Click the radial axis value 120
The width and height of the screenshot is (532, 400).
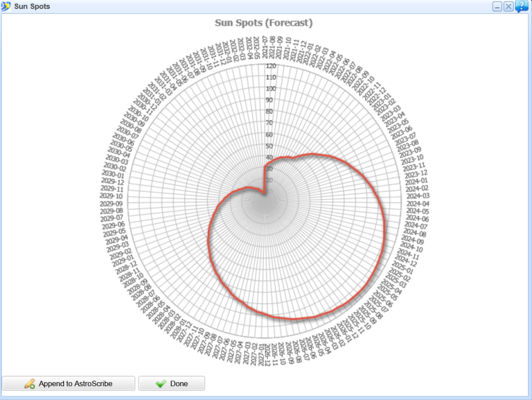[x=271, y=66]
